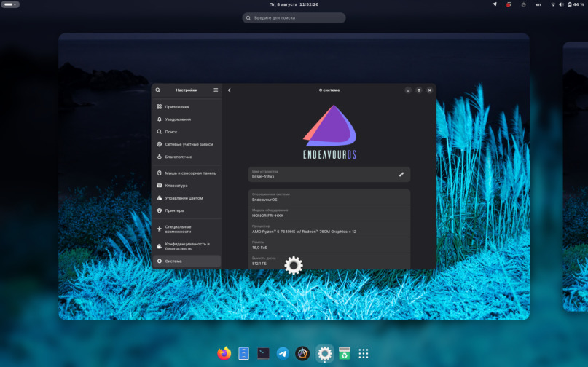Click the pencil icon to rename device

coord(401,174)
